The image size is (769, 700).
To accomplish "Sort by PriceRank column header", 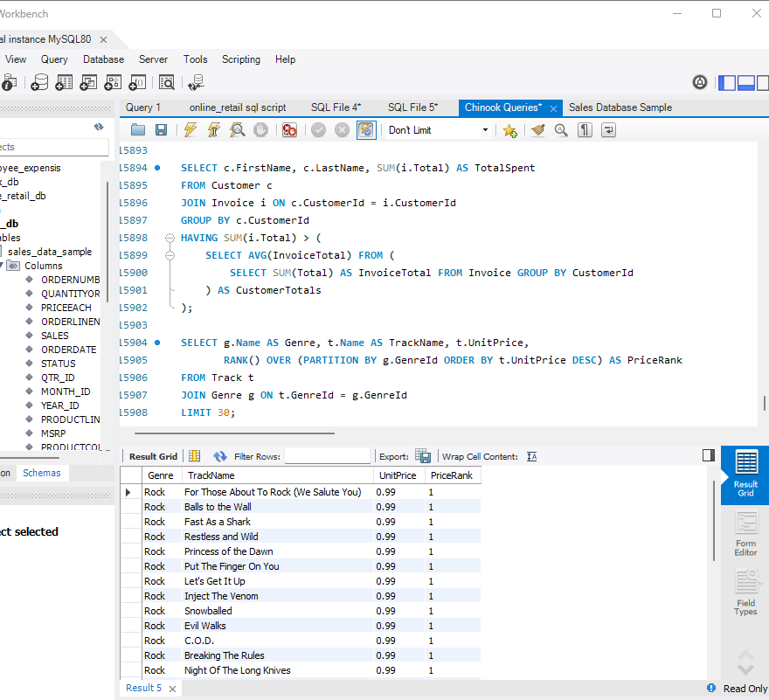I will tap(452, 475).
